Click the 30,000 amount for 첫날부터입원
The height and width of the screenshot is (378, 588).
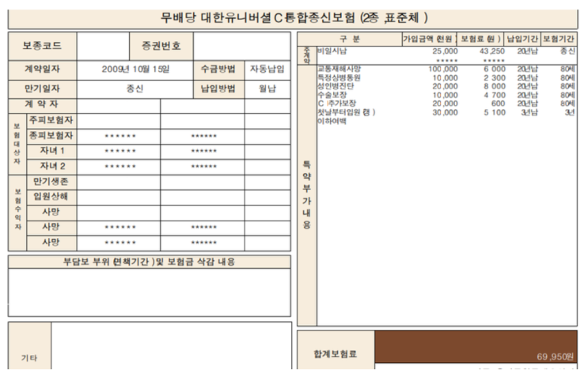coord(445,112)
